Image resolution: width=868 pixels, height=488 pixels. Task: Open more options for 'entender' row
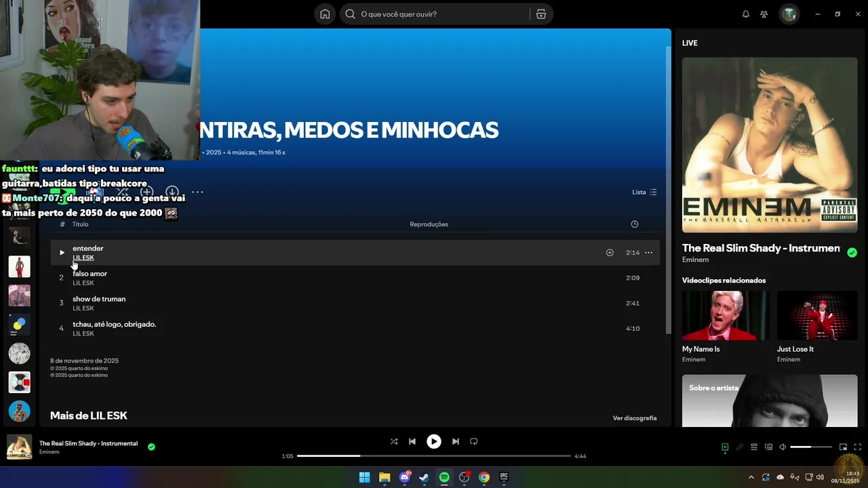point(648,253)
